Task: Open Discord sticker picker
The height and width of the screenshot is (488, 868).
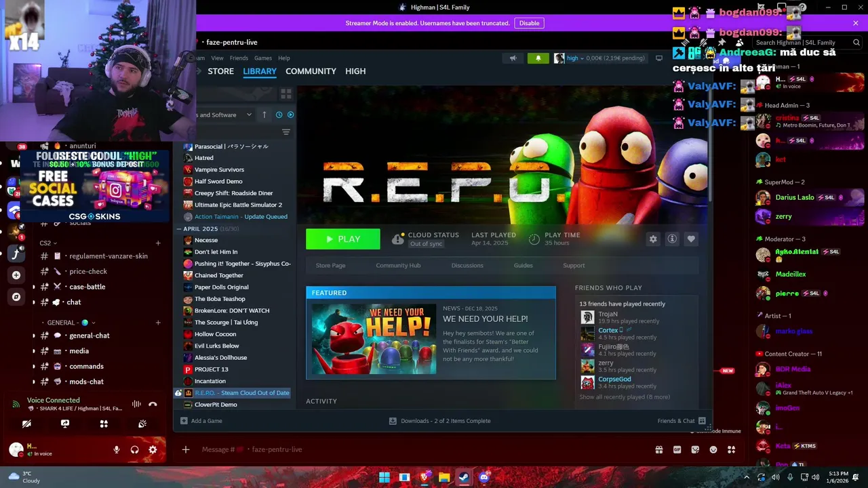Action: pos(695,449)
